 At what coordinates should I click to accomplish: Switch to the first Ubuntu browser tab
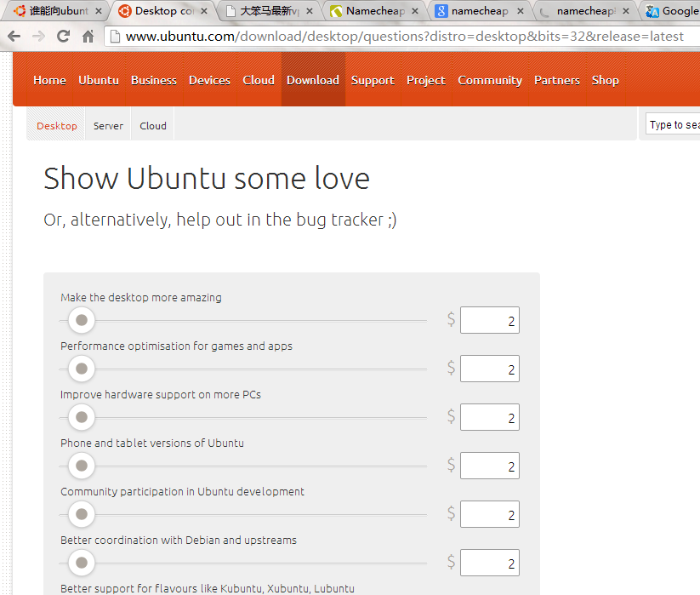(54, 11)
